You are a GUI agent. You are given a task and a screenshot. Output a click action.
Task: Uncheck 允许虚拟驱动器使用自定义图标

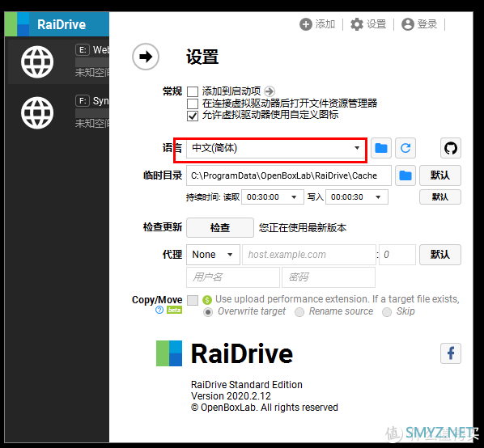(193, 116)
